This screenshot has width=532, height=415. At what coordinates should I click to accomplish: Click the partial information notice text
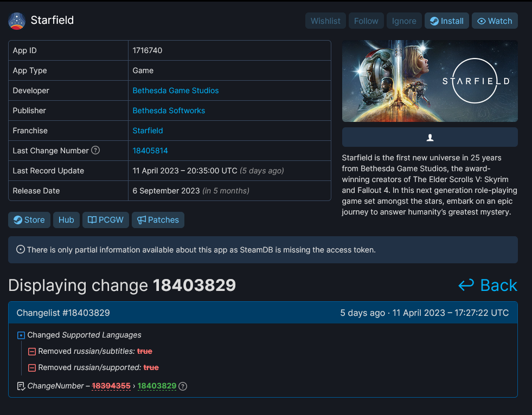click(x=201, y=250)
